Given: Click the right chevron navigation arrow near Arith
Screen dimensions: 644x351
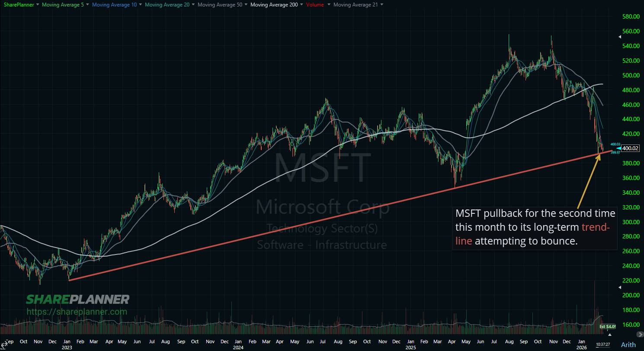Looking at the screenshot, I should [x=640, y=335].
